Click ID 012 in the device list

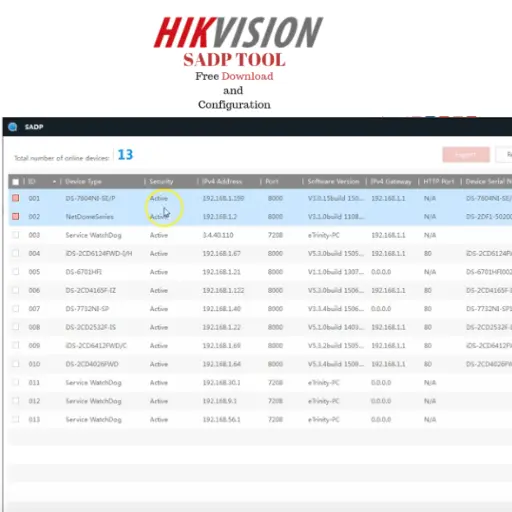[x=34, y=401]
